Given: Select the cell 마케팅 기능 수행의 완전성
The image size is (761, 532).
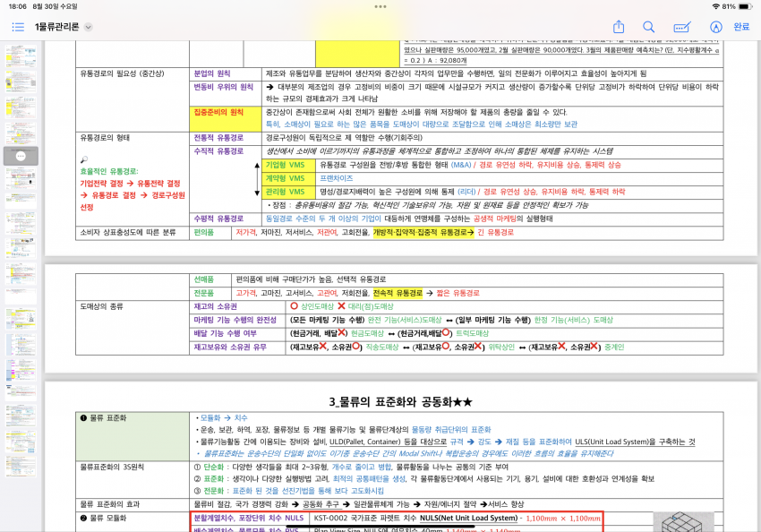Looking at the screenshot, I should click(235, 320).
